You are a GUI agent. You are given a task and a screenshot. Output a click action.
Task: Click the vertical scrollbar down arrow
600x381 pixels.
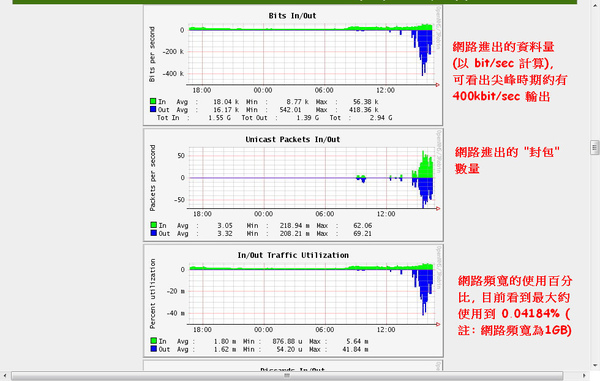[x=594, y=366]
